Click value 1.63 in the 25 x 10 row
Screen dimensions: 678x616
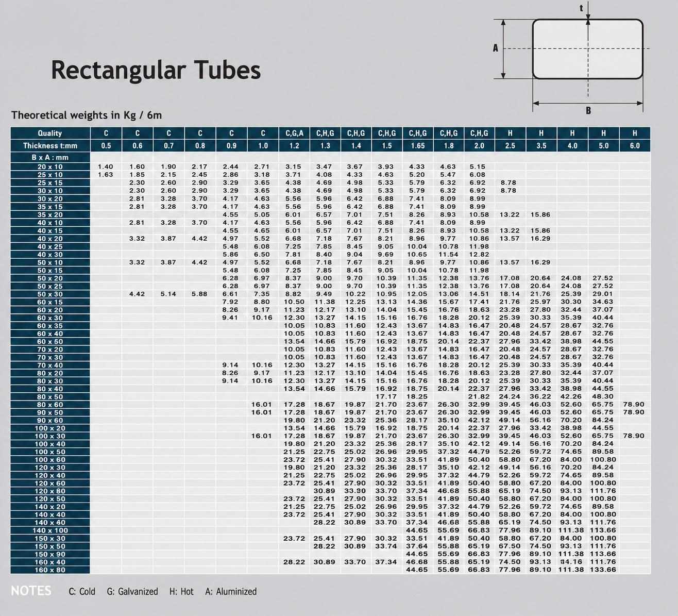(x=106, y=175)
